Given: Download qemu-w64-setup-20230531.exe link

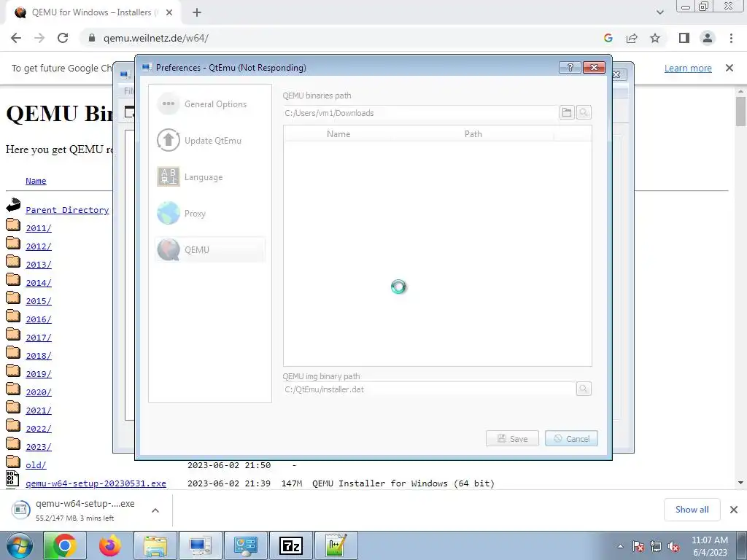Looking at the screenshot, I should tap(96, 483).
